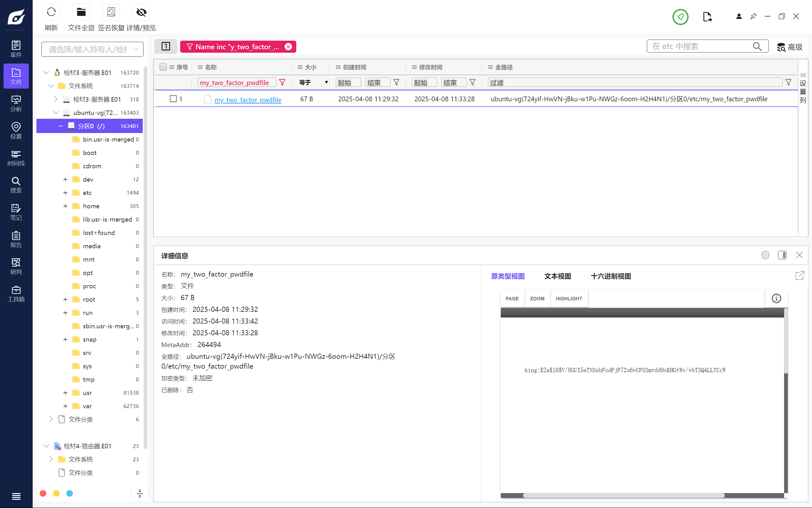This screenshot has height=508, width=812.
Task: Expand the usr folder
Action: pos(65,393)
